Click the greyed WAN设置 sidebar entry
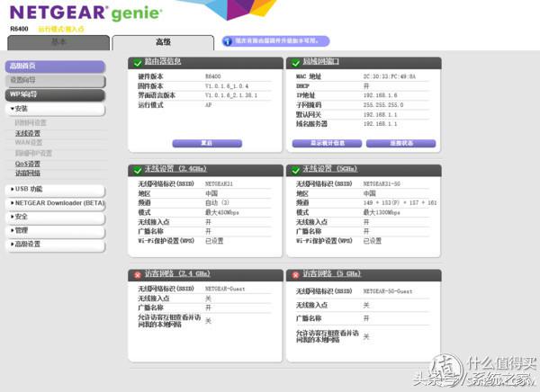540x392 pixels. point(29,142)
